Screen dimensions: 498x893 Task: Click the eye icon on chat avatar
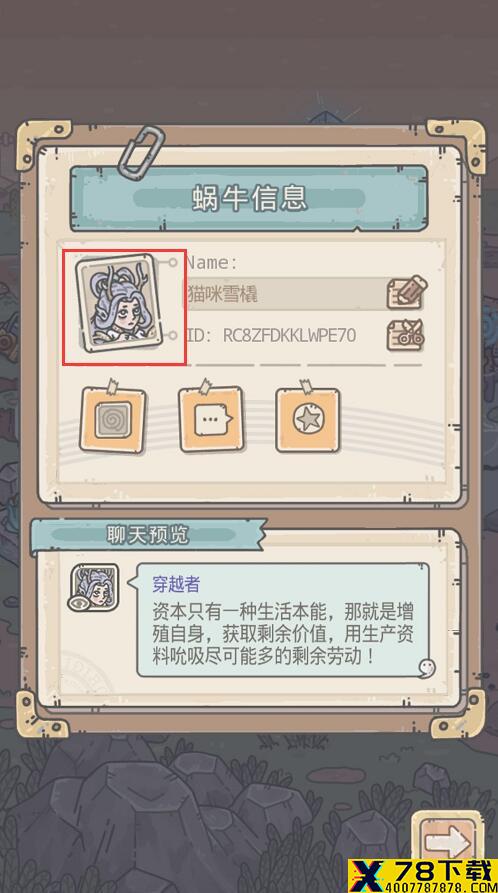(x=76, y=603)
